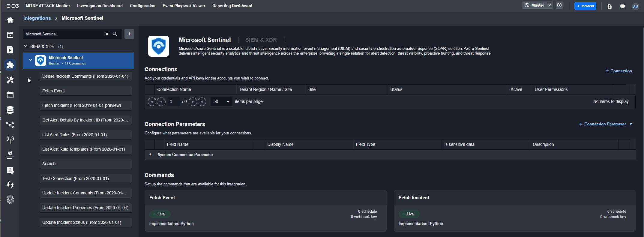
Task: Expand System Connection Parameter row
Action: (x=150, y=154)
